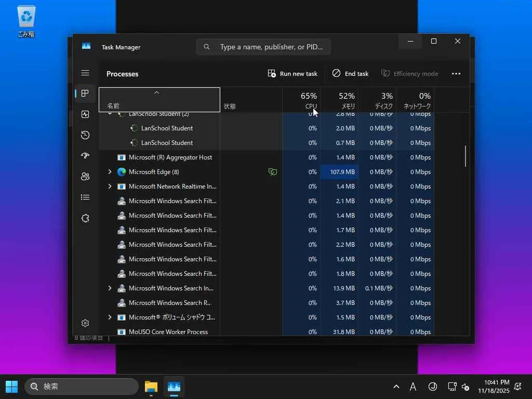This screenshot has width=532, height=399.
Task: Click the 107.9 MB memory cell
Action: pos(339,172)
